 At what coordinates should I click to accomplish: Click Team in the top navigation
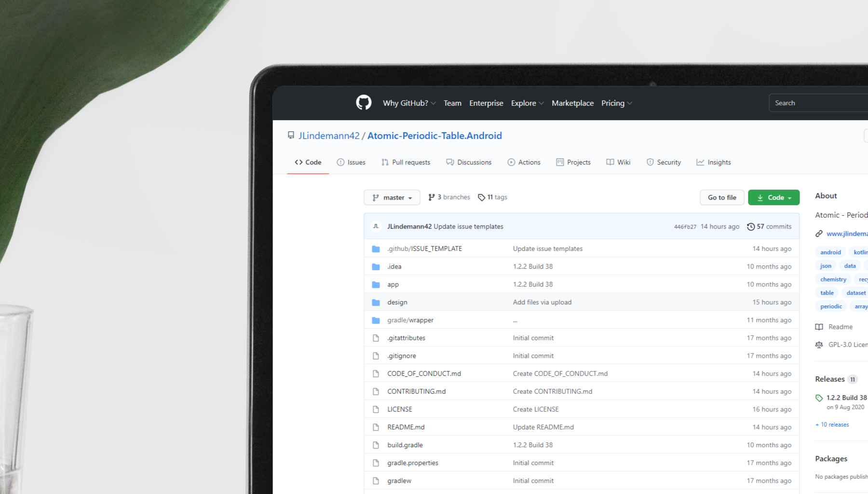(x=452, y=103)
